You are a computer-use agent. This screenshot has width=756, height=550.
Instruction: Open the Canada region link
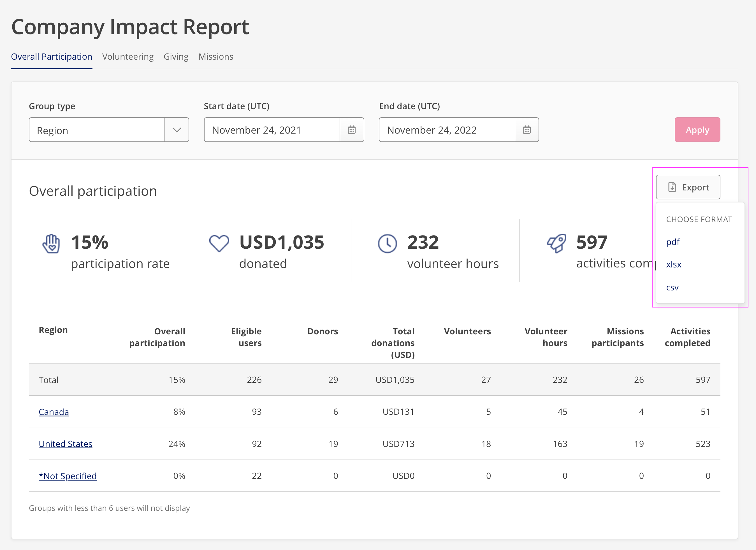(54, 412)
